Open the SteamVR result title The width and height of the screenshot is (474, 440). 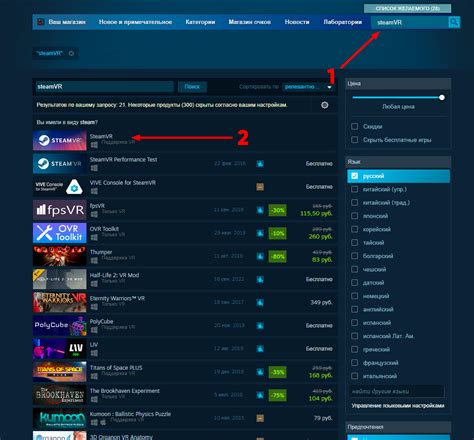(101, 136)
